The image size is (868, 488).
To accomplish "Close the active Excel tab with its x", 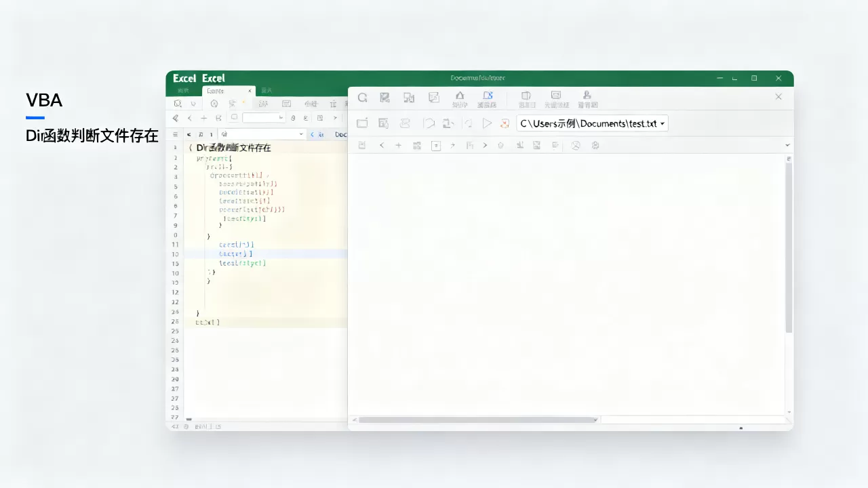I will click(x=249, y=91).
